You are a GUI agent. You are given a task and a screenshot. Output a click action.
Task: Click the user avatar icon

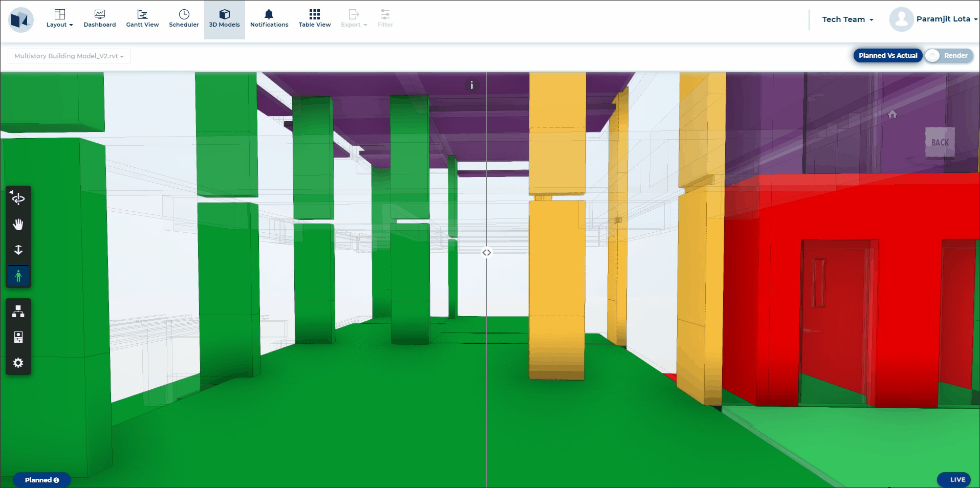(901, 19)
